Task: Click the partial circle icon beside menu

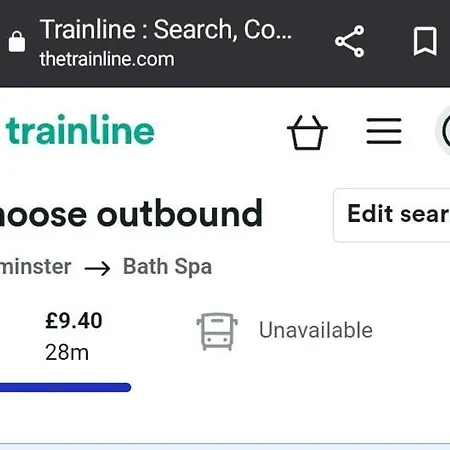Action: pos(443,131)
